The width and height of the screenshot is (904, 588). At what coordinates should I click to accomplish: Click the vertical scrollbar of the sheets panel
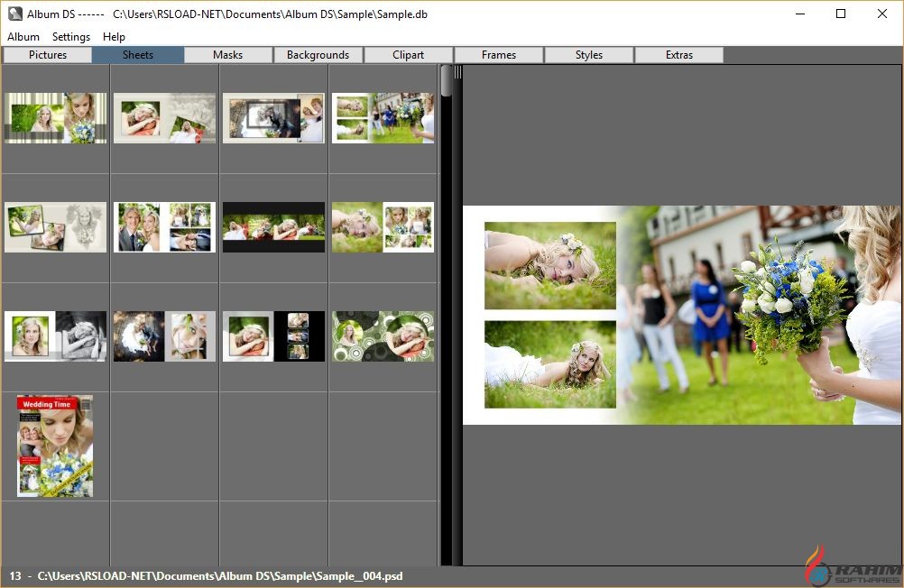click(x=447, y=316)
